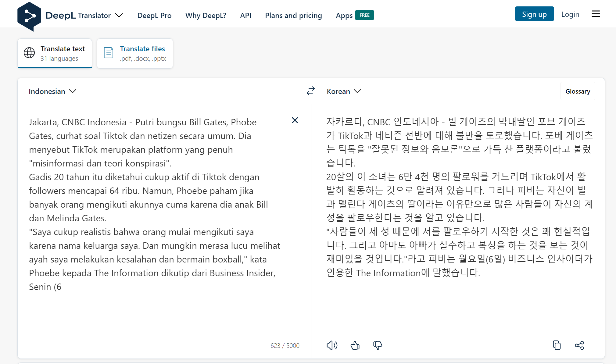Open the Glossary button
The height and width of the screenshot is (364, 616).
click(578, 91)
